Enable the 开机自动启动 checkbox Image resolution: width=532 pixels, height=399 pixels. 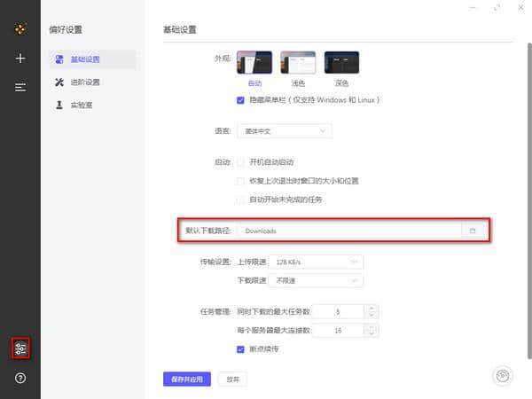pos(241,162)
